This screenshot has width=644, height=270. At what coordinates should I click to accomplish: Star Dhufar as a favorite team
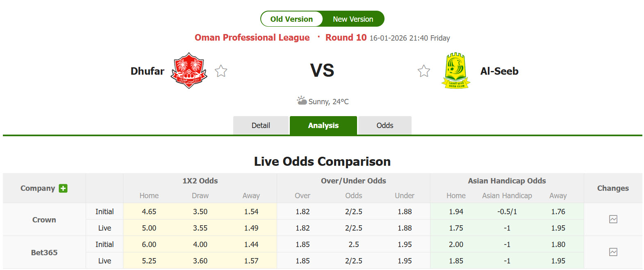(221, 71)
